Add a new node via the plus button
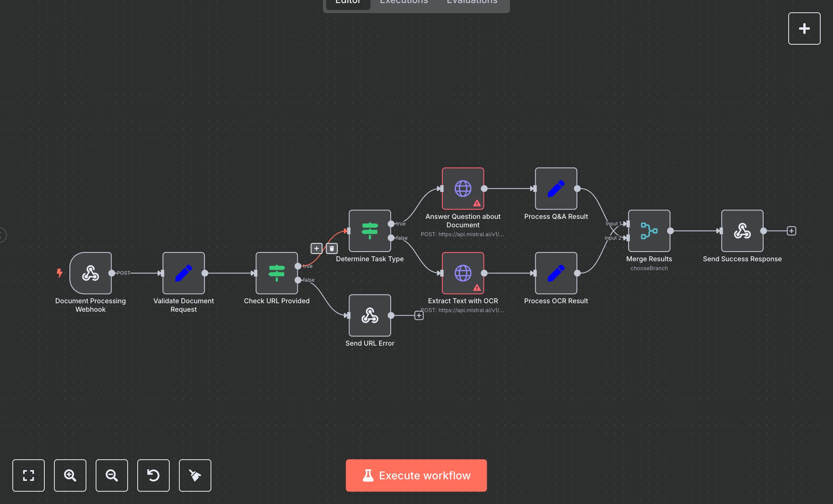This screenshot has height=504, width=833. 804,28
